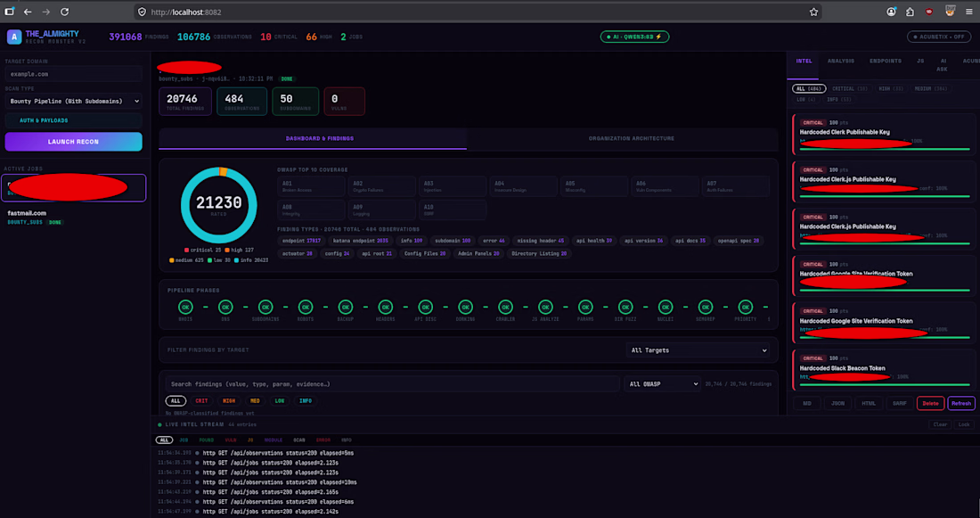Click the WHOIS phase OK circle
The width and height of the screenshot is (980, 518).
tap(185, 308)
